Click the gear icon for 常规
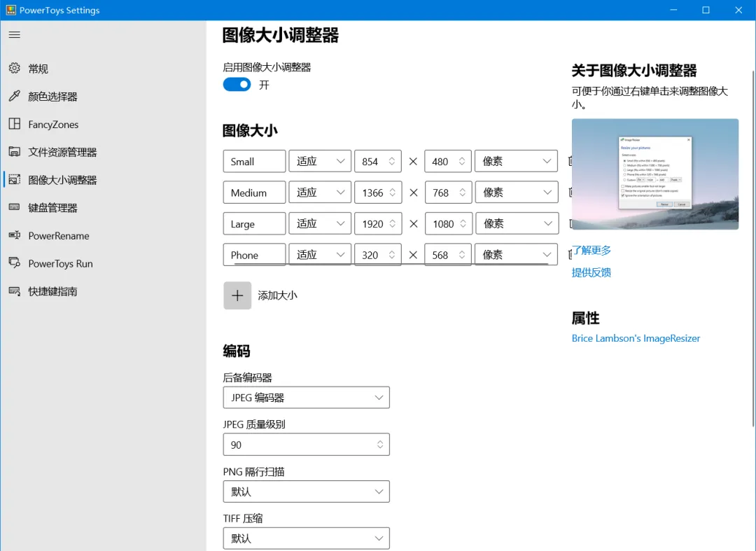This screenshot has height=551, width=756. (15, 68)
